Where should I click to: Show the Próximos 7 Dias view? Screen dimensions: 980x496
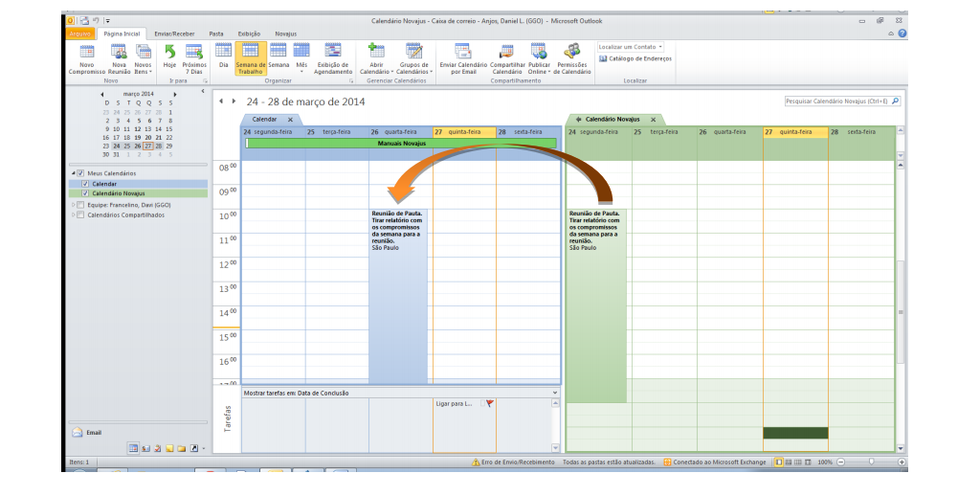[x=194, y=59]
